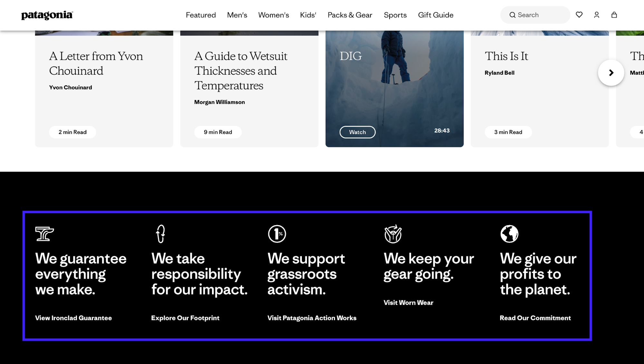Advance carousel with next arrow button
The image size is (644, 364).
(x=611, y=73)
